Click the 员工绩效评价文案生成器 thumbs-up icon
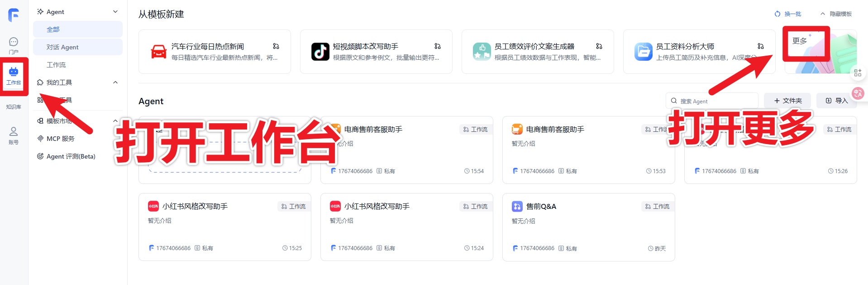Screen dimensions: 868x285 (482, 52)
